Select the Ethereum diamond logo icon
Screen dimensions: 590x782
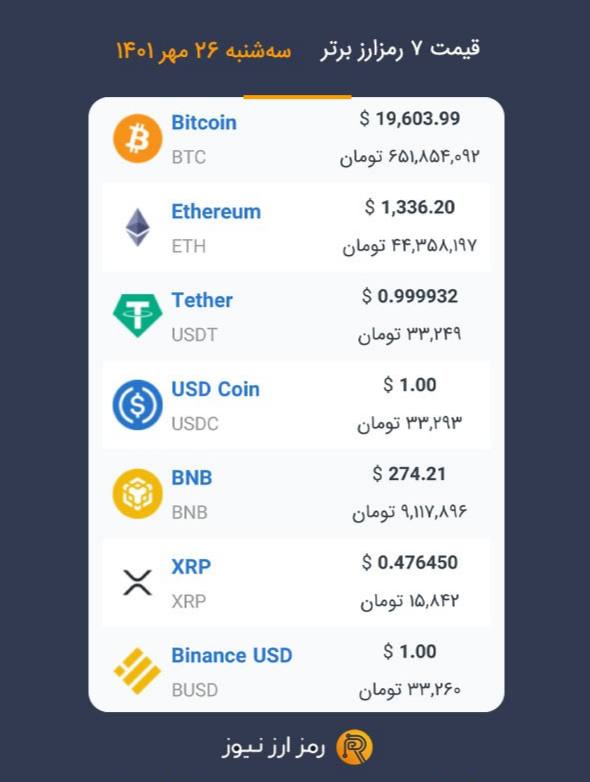[137, 227]
